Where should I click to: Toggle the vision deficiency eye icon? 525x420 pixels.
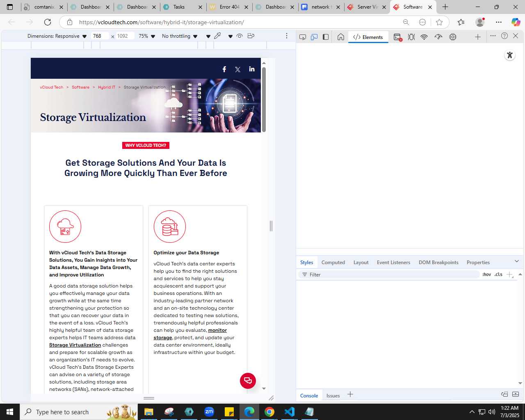pos(240,36)
